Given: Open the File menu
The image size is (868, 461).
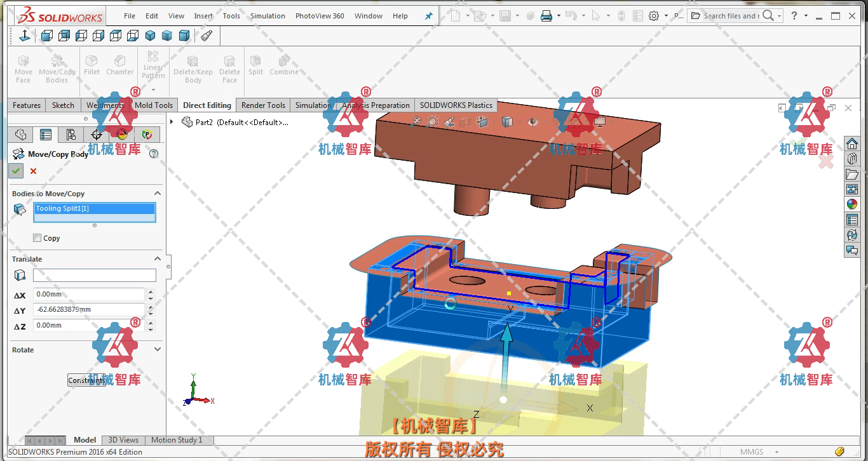Looking at the screenshot, I should click(x=130, y=16).
